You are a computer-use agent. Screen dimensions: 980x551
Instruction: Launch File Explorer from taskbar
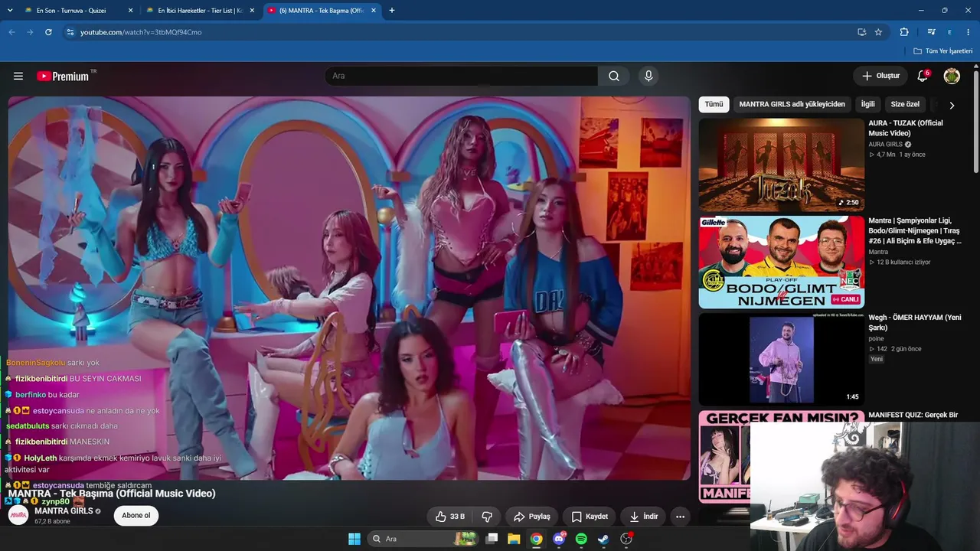coord(514,539)
